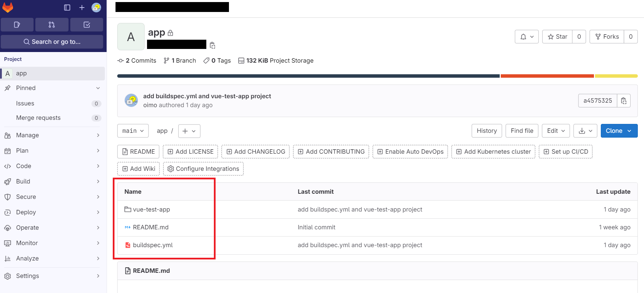This screenshot has height=293, width=644.
Task: Open the README.md panel heading link
Action: [151, 271]
